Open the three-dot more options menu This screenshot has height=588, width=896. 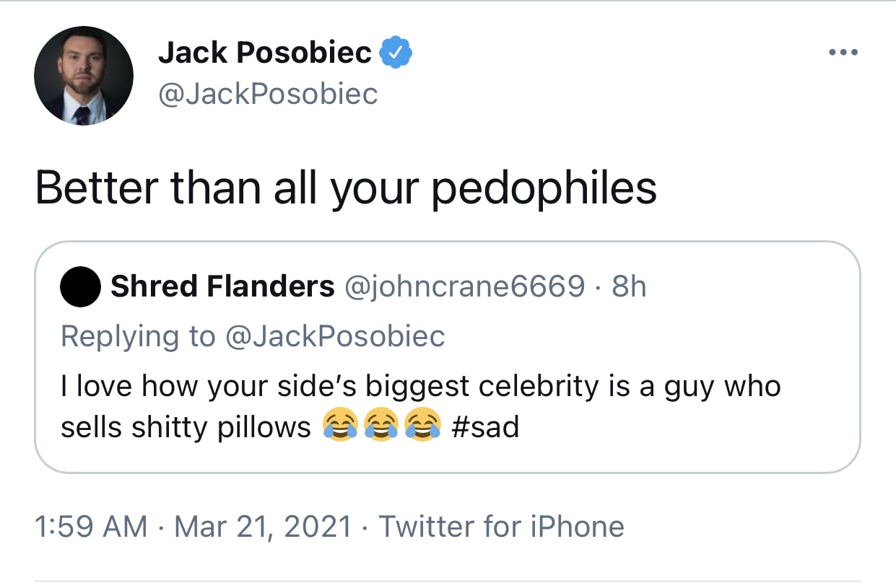[x=843, y=53]
